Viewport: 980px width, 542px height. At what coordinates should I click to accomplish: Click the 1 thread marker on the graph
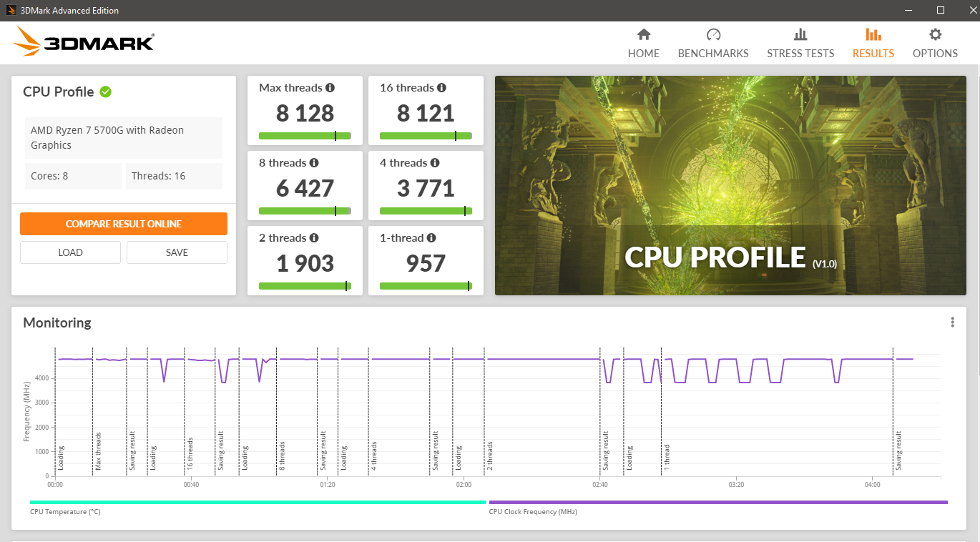coord(667,456)
